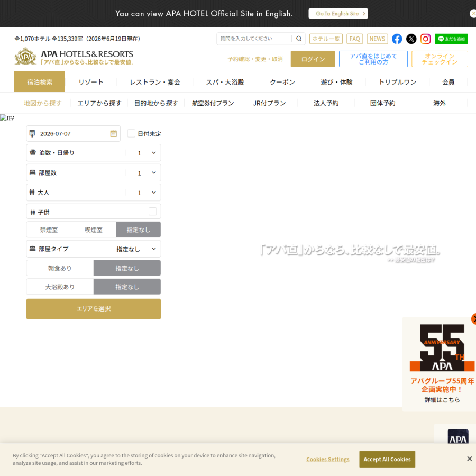The image size is (476, 476).
Task: Open the 部屋数 dropdown
Action: coord(94,172)
